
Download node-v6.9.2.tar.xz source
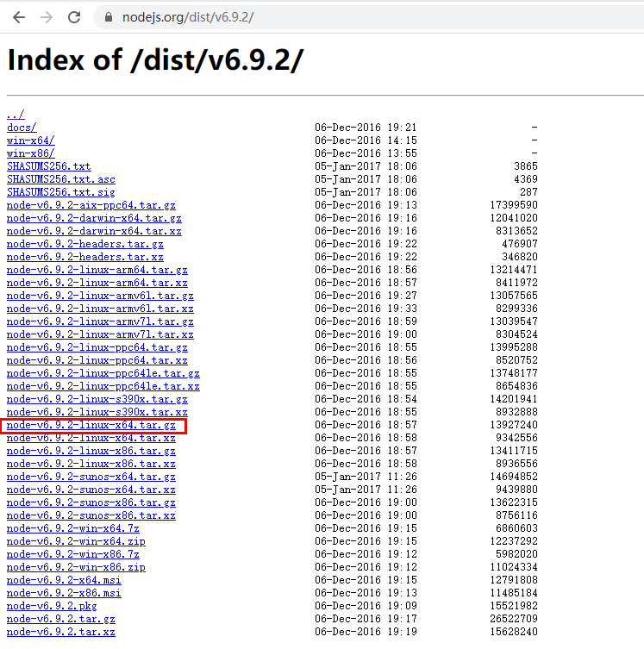61,632
